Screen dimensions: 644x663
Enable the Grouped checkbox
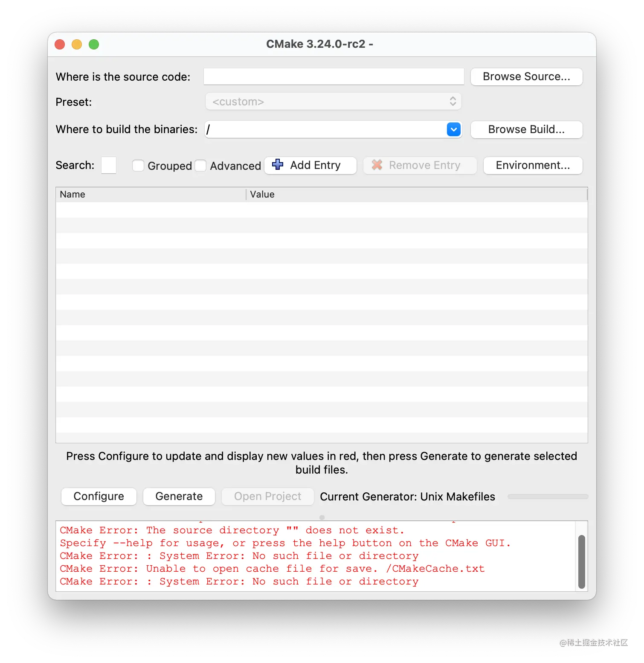coord(138,166)
